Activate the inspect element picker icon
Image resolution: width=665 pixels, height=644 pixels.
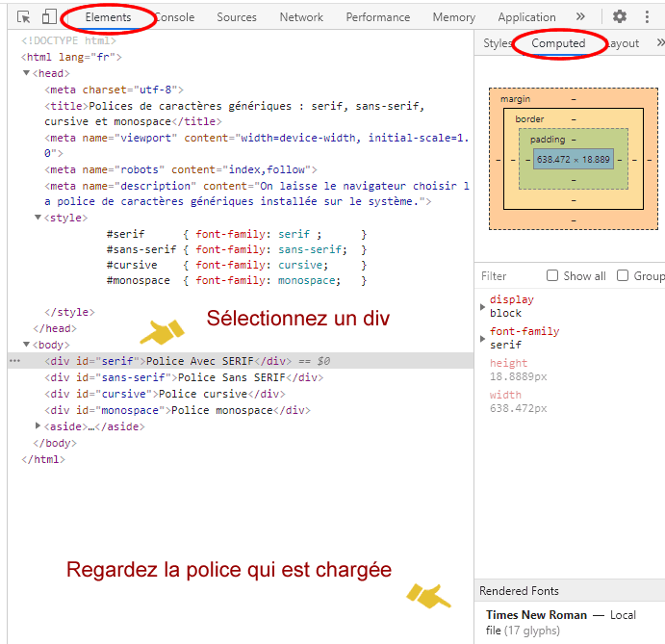coord(24,17)
